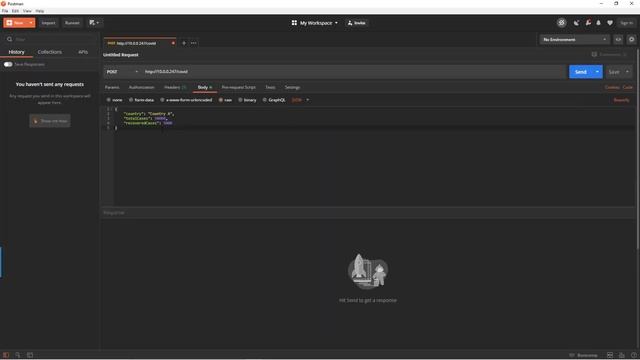Open keyboard shortcuts icon in status bar

pos(622,355)
